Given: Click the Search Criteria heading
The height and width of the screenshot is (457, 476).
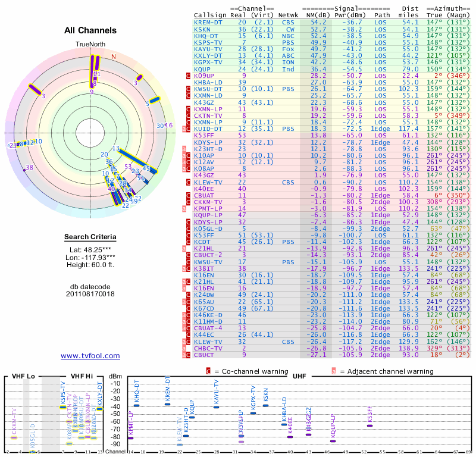Looking at the screenshot, I should coord(90,237).
